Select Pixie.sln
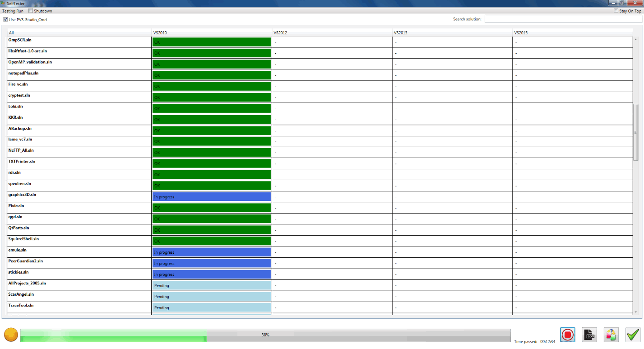 (320, 208)
